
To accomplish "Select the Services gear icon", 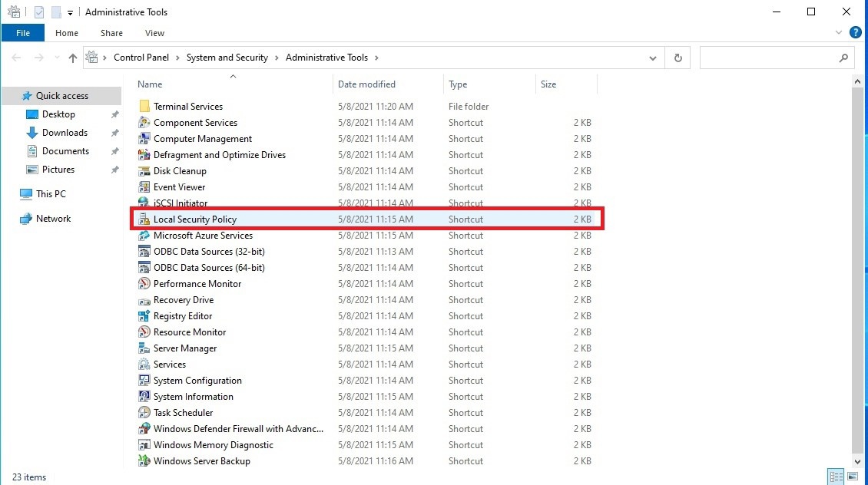I will click(144, 364).
